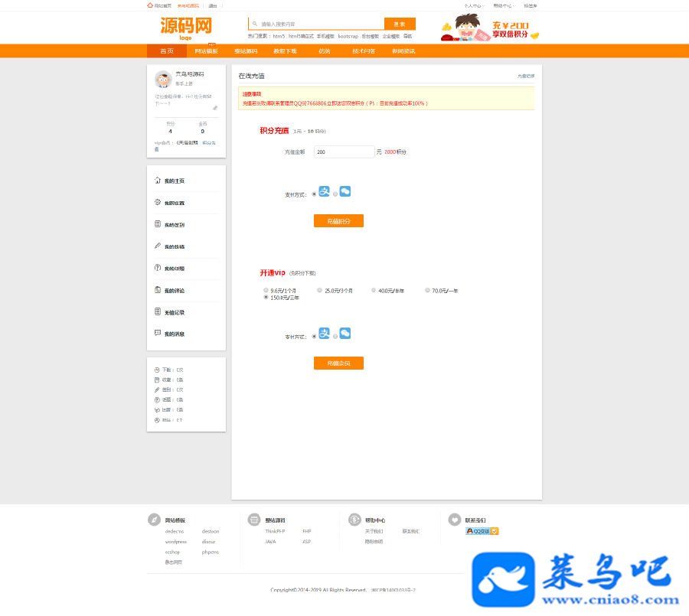Select the 25.0元/3个月 vip option

coord(319,290)
